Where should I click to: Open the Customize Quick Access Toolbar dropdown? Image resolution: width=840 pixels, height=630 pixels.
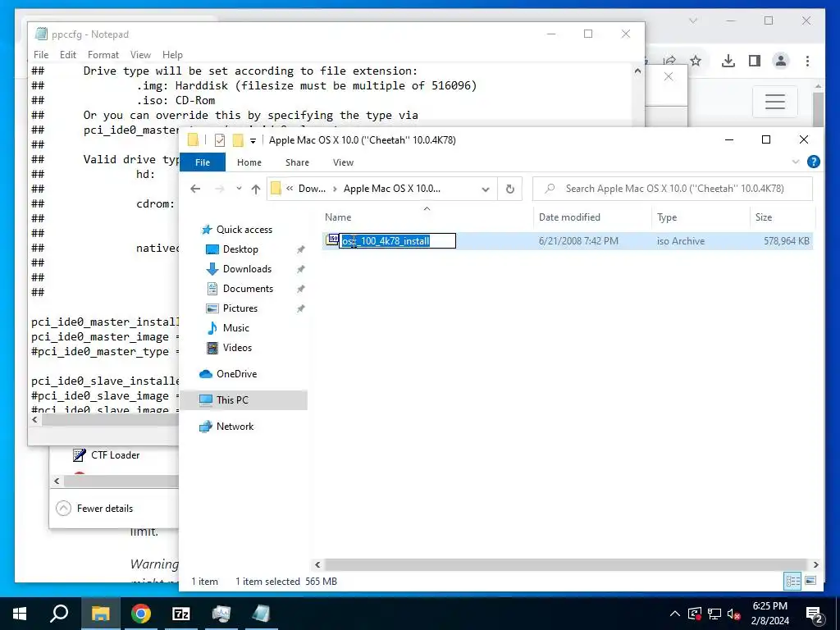point(253,141)
